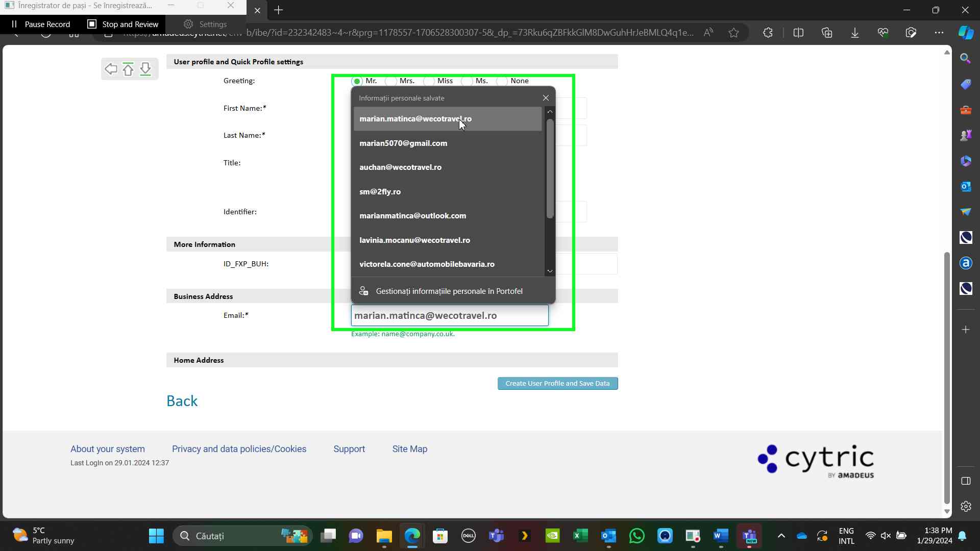Screen dimensions: 980x551
Task: Expand system tray hidden icons chevron
Action: (x=781, y=536)
